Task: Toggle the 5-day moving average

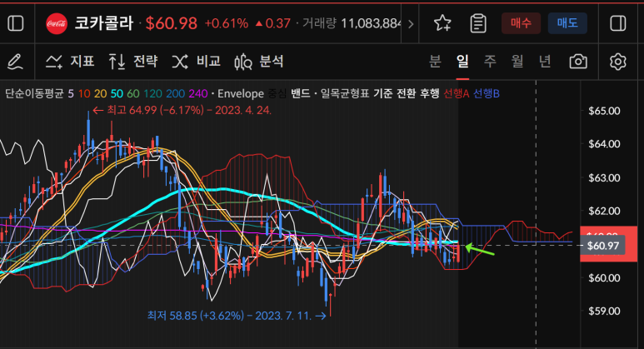Action: [x=71, y=93]
